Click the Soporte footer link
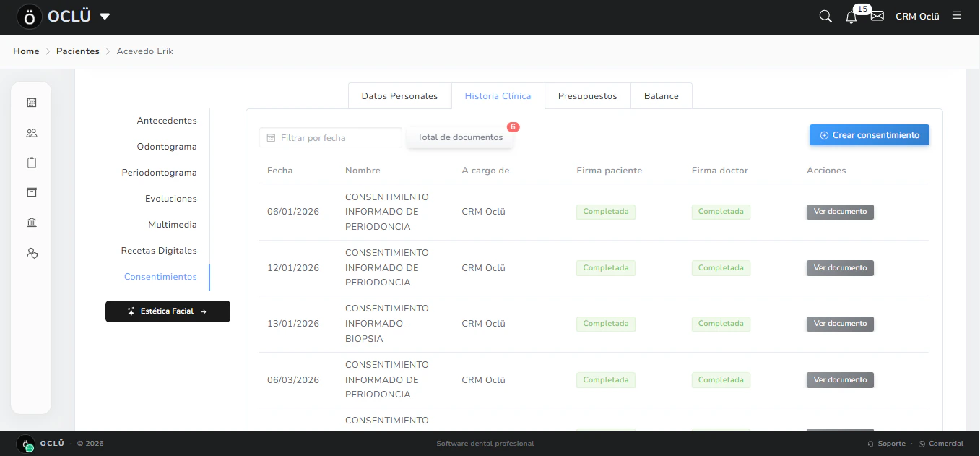The width and height of the screenshot is (980, 456). (886, 444)
